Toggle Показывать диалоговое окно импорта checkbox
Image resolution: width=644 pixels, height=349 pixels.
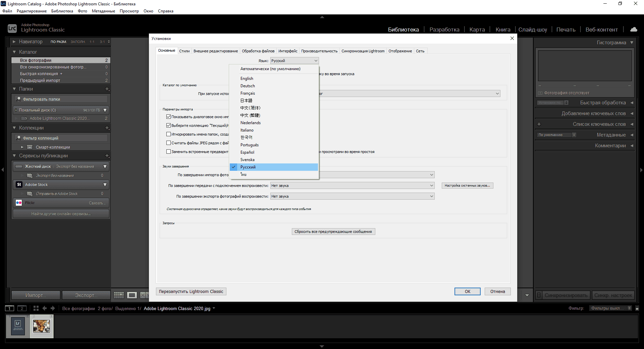169,117
